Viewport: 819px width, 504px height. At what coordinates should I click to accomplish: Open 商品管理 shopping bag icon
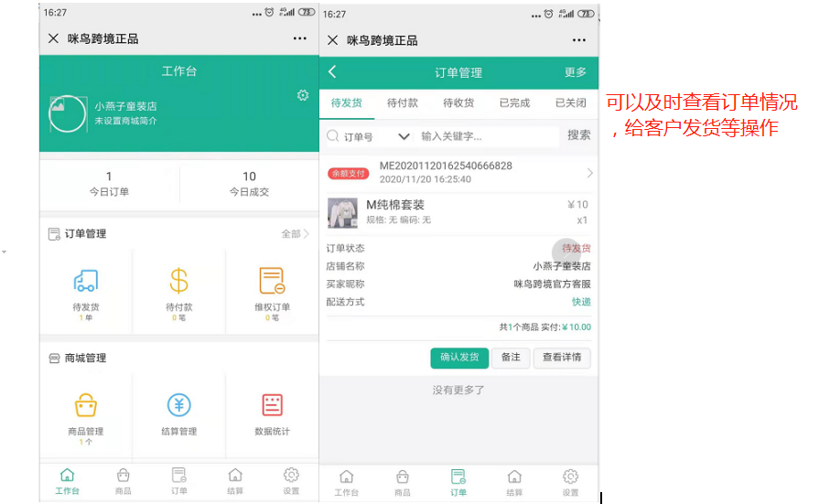point(86,405)
